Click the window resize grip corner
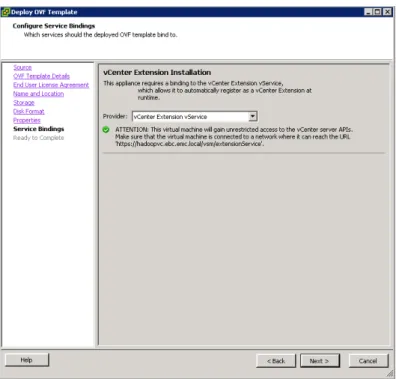 [389, 373]
